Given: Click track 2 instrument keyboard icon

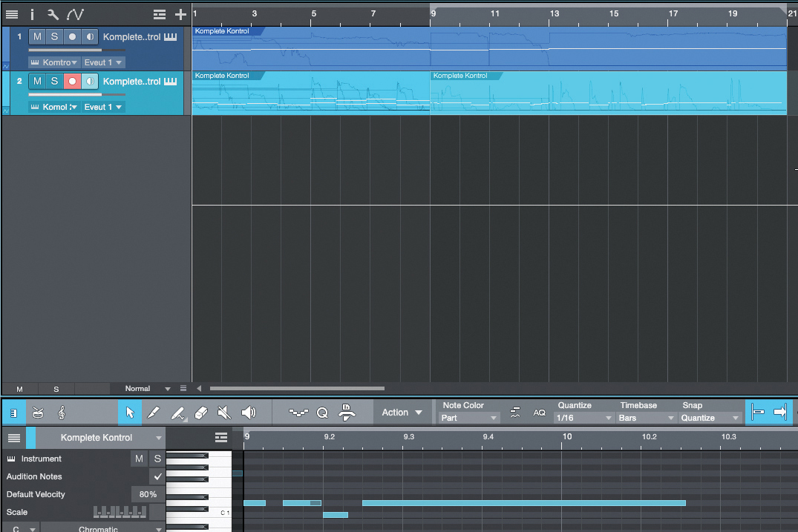Looking at the screenshot, I should point(171,82).
